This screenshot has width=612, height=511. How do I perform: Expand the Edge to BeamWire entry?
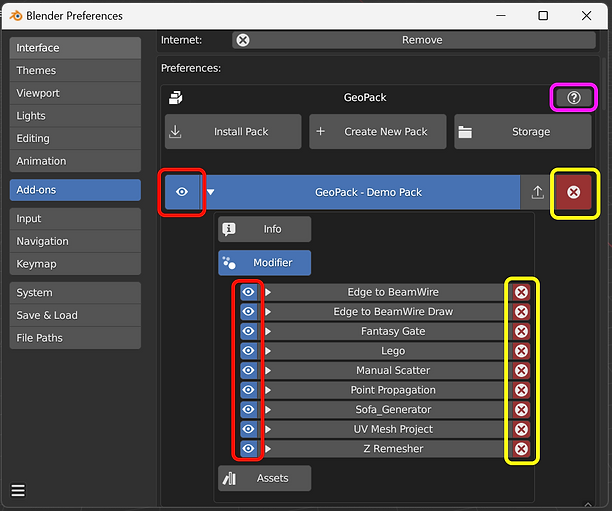coord(268,292)
